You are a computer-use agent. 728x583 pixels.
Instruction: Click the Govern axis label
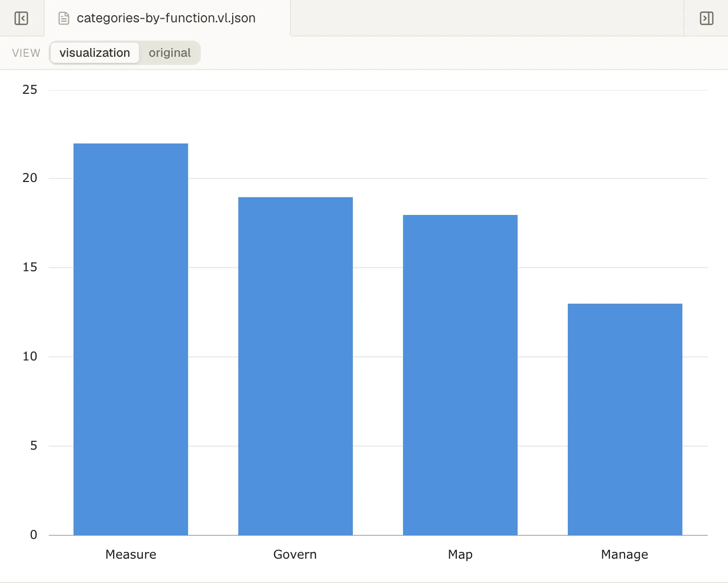point(295,555)
